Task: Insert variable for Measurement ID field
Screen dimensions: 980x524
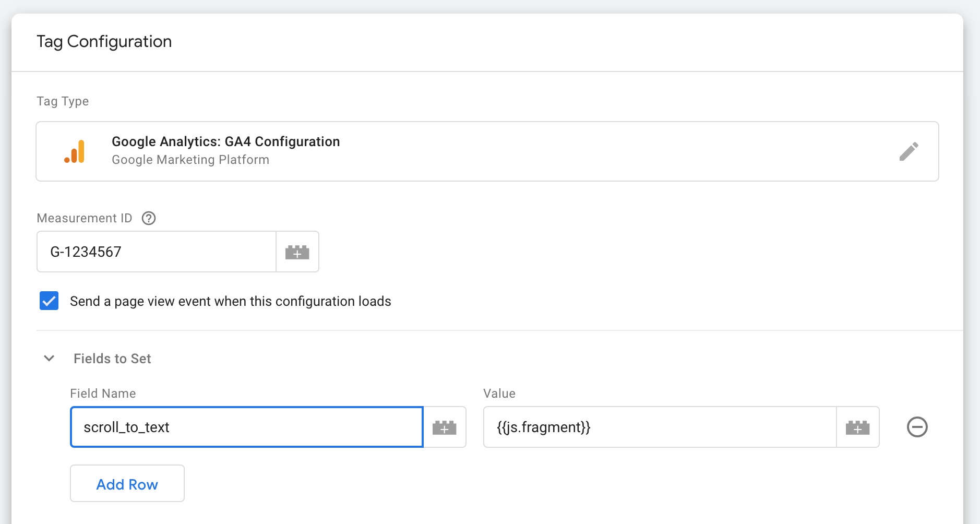Action: pyautogui.click(x=297, y=252)
